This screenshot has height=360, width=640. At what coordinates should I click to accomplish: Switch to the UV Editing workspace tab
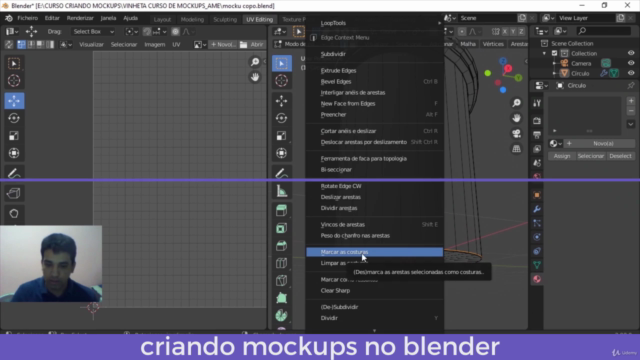click(259, 19)
